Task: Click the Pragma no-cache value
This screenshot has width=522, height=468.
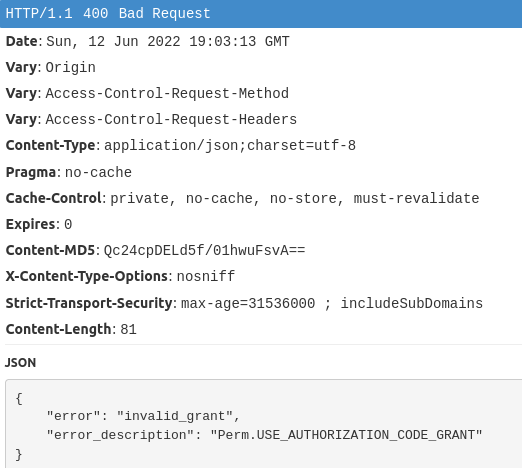Action: click(98, 172)
